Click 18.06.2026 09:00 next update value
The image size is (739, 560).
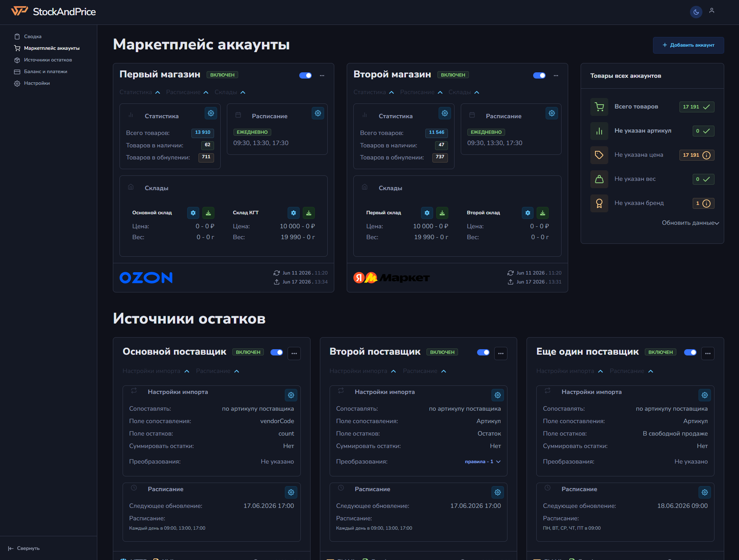pyautogui.click(x=683, y=506)
